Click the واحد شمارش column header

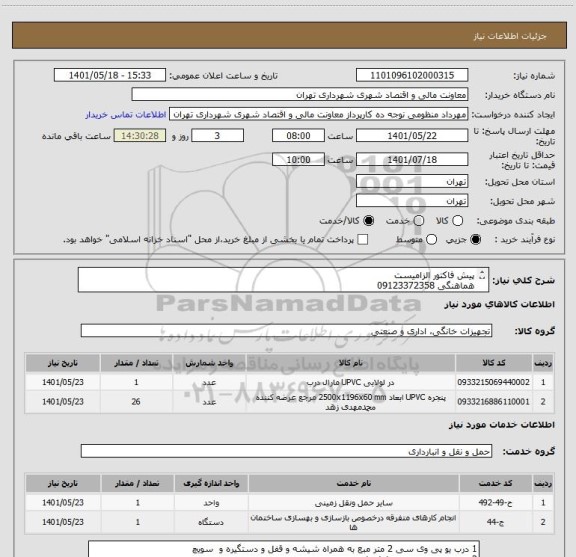(x=209, y=363)
